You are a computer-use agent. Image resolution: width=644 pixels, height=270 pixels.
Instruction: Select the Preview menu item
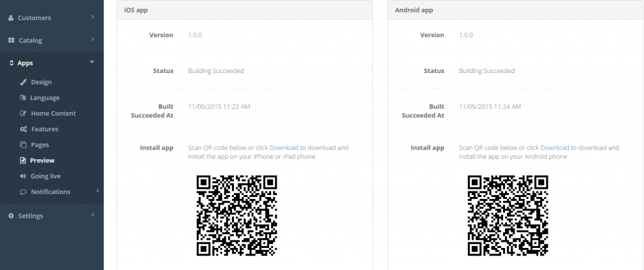(x=42, y=160)
